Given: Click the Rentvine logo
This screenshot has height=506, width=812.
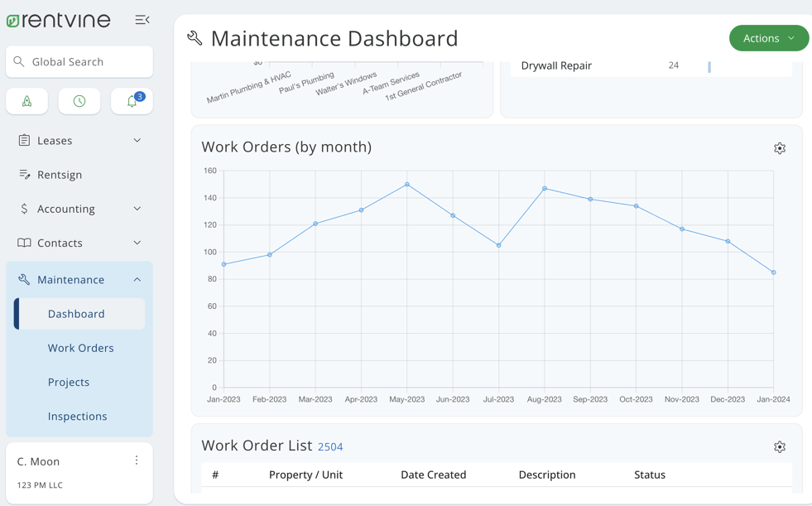Looking at the screenshot, I should point(58,20).
